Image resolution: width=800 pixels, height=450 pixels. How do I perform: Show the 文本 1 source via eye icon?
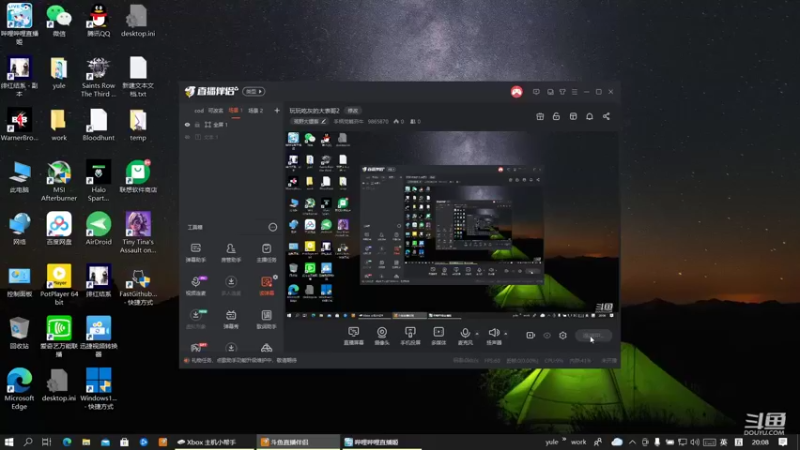[x=187, y=137]
